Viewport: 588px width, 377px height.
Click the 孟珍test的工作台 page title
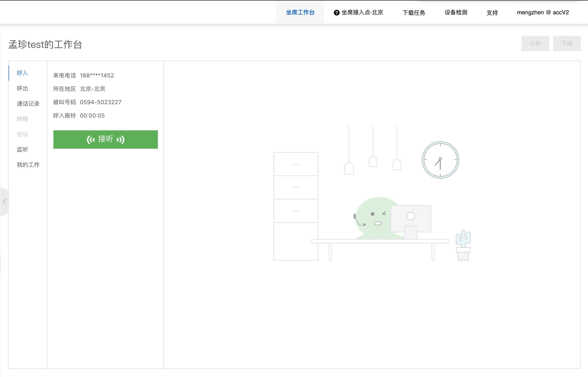tap(45, 44)
